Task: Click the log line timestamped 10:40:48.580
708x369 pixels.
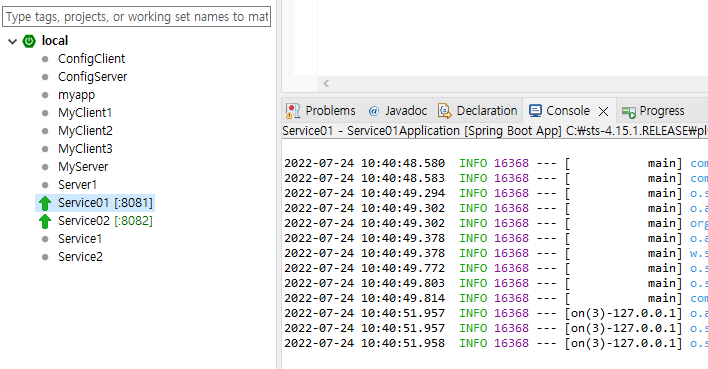Action: [495, 163]
